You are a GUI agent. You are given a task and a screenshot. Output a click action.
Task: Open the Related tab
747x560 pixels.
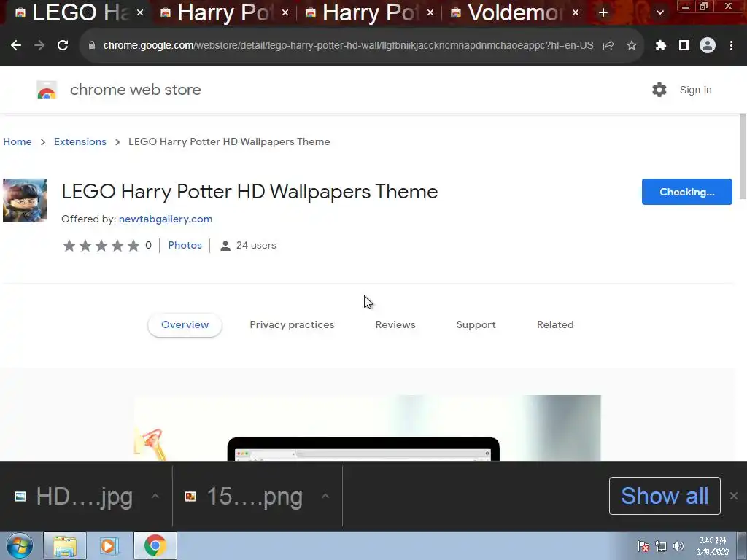[x=555, y=324]
